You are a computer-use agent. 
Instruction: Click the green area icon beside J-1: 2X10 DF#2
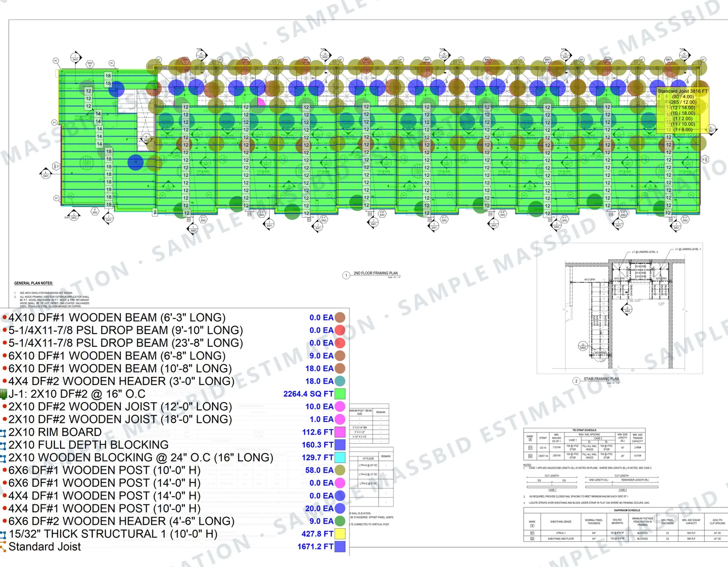coord(3,394)
